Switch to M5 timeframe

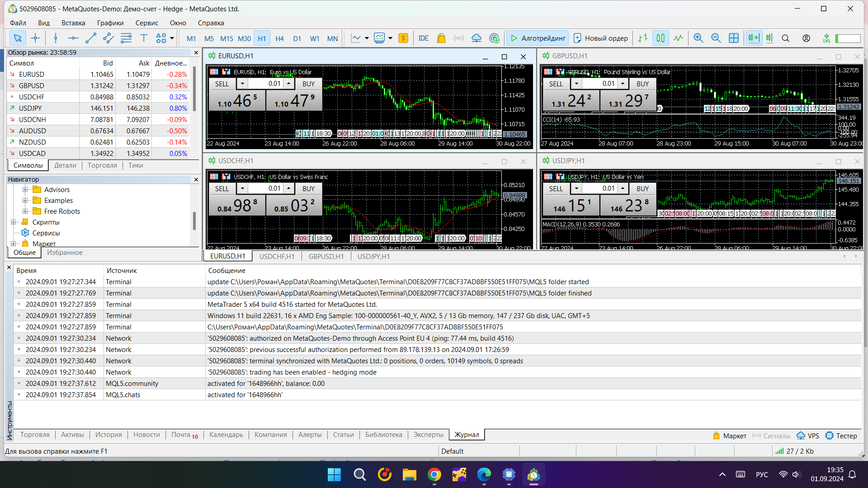click(209, 38)
